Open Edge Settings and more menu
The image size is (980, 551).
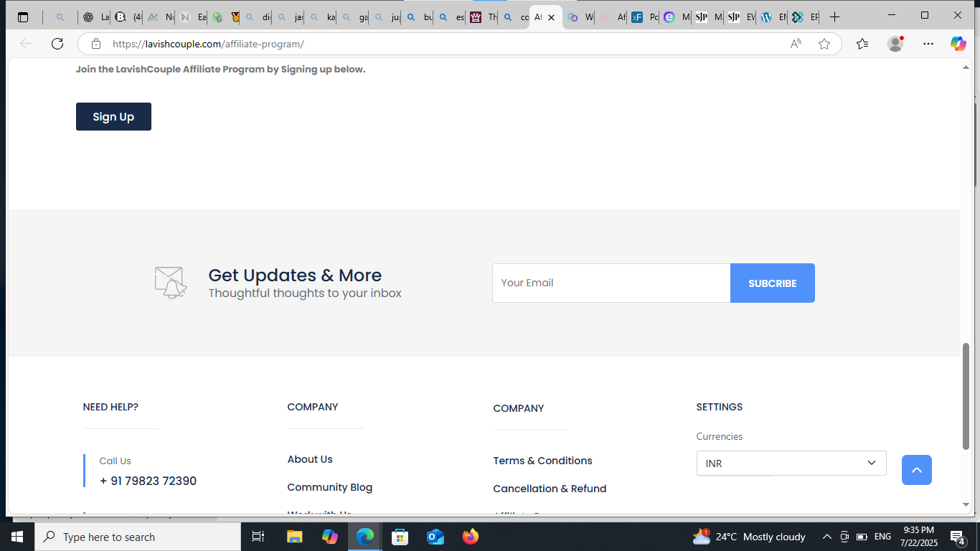pyautogui.click(x=928, y=44)
